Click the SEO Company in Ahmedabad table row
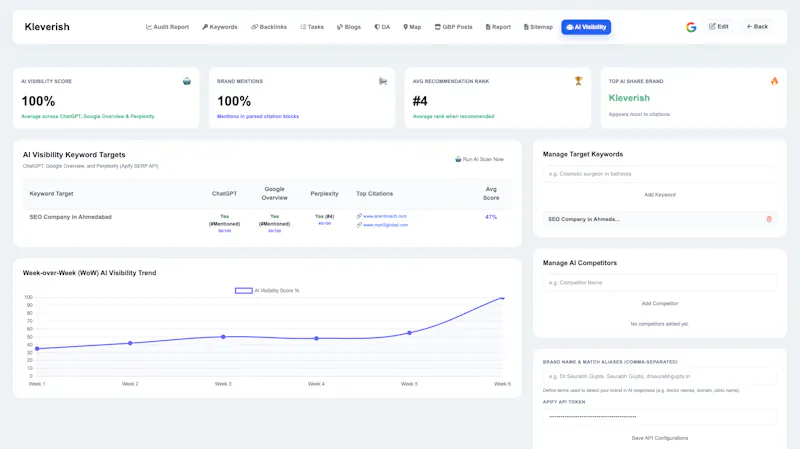 (267, 223)
